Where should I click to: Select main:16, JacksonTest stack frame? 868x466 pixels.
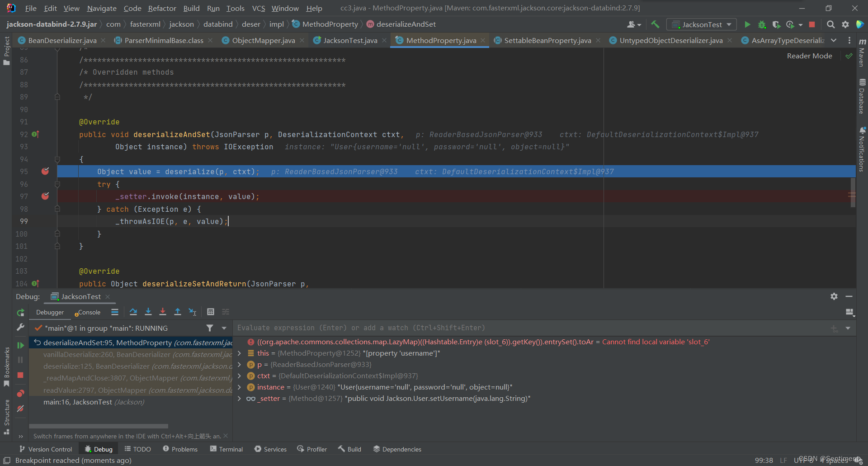[x=131, y=402]
